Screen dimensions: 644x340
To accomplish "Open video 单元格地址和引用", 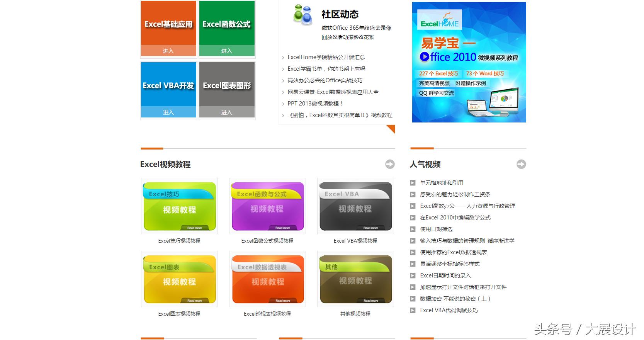I will coord(442,183).
